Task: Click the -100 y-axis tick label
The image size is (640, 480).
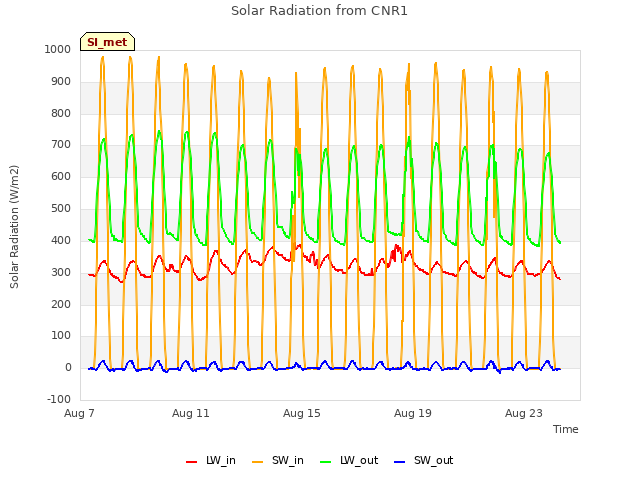Action: tap(59, 399)
